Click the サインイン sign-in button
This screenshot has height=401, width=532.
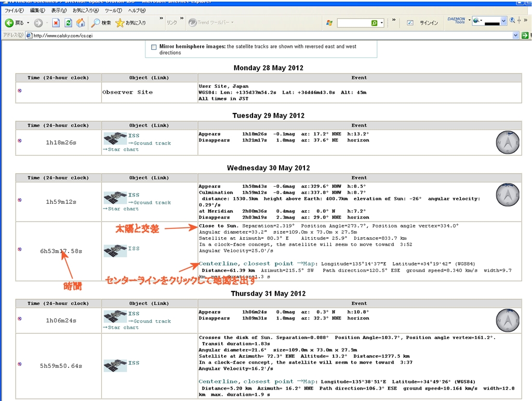pos(429,23)
